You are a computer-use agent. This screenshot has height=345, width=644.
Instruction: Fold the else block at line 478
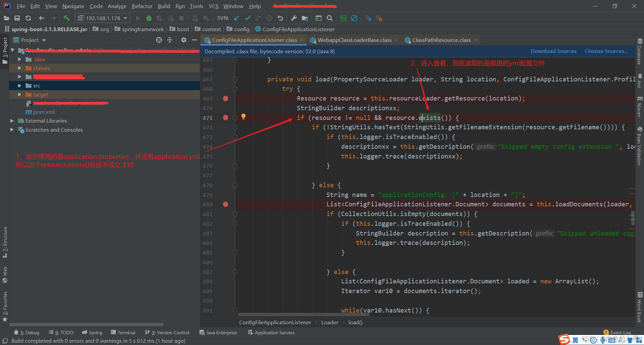[x=235, y=185]
